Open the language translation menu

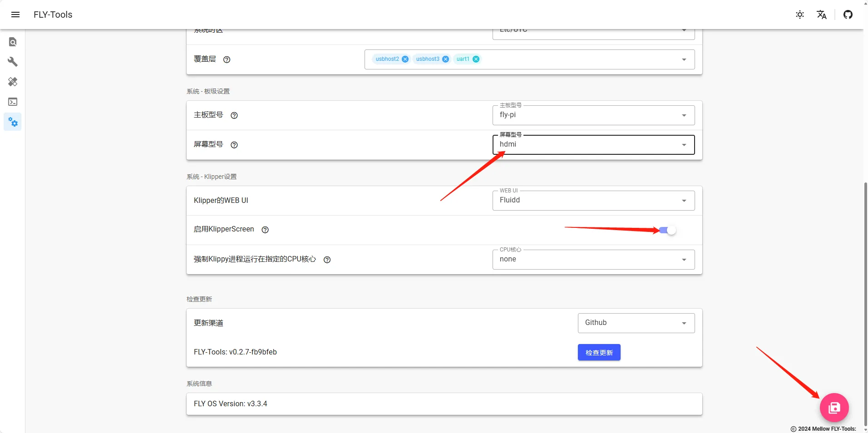(822, 15)
